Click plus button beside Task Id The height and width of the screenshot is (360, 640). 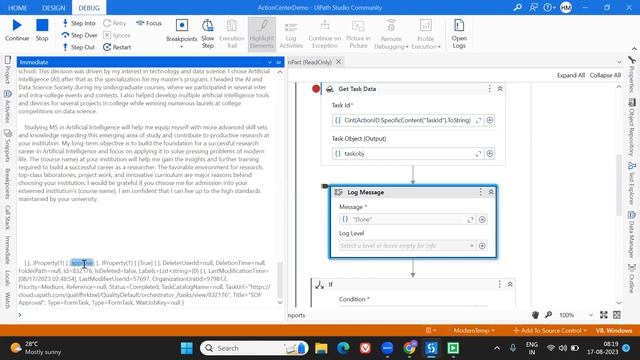click(490, 120)
